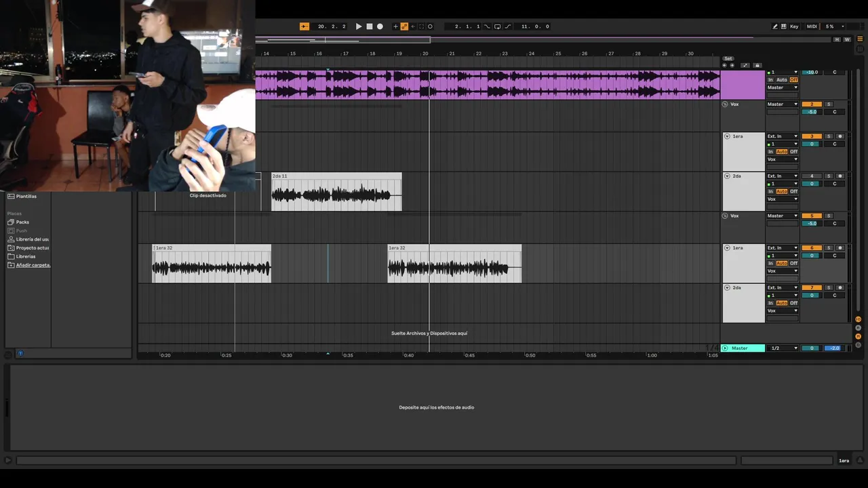Click the browser preview headphone icon
Viewport: 868px width, 488px height.
point(20,354)
